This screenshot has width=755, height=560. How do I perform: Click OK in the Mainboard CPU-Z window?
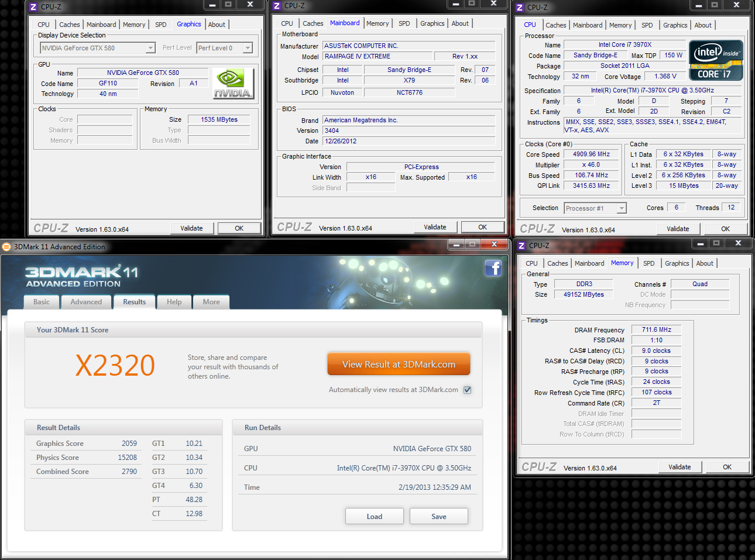[483, 227]
